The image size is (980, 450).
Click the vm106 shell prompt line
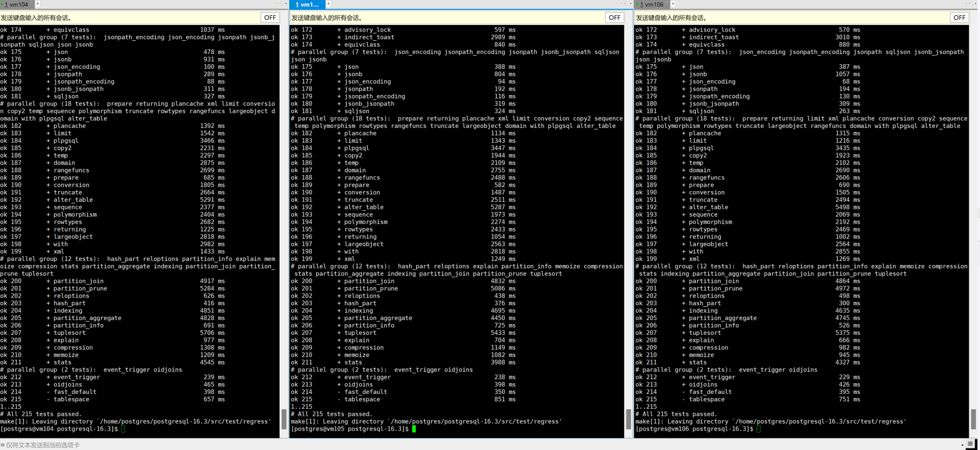pyautogui.click(x=698, y=429)
